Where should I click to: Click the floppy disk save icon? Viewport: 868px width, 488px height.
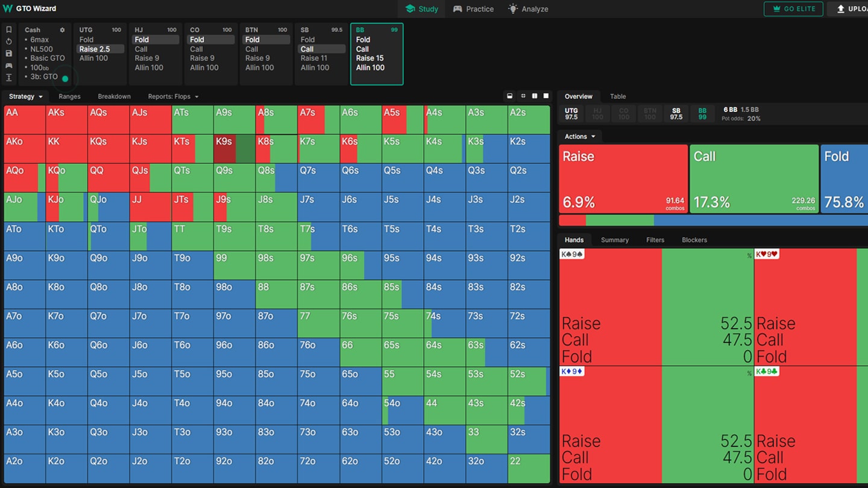8,54
